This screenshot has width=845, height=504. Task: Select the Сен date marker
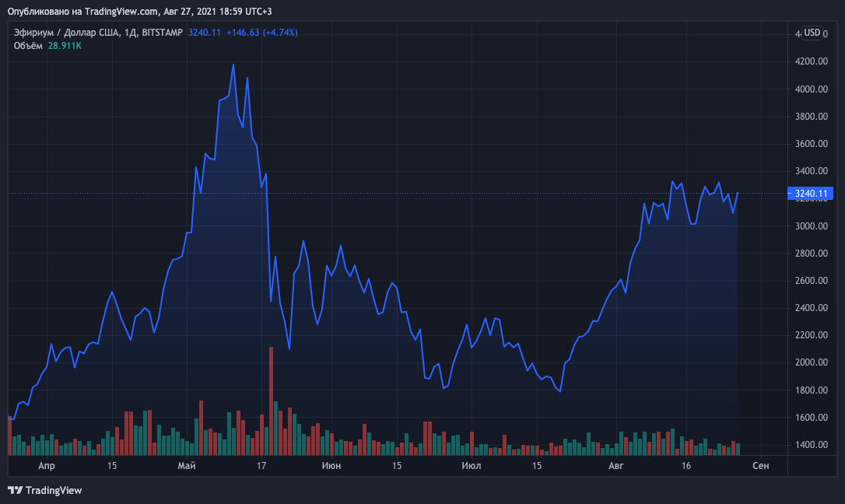[760, 466]
